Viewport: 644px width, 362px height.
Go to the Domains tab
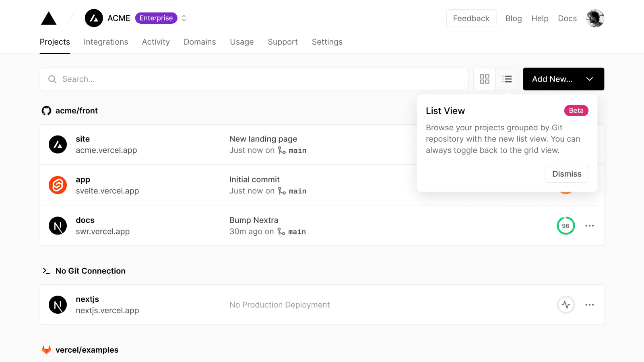tap(200, 42)
